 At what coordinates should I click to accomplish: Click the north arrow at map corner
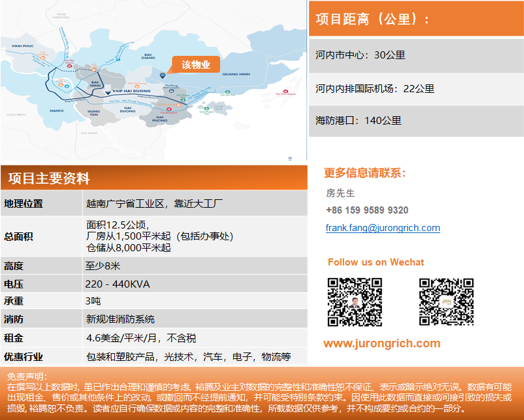point(290,156)
